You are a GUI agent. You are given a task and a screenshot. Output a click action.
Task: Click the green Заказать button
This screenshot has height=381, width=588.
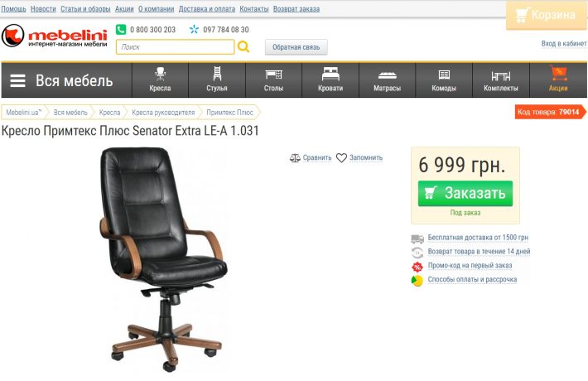coord(465,193)
